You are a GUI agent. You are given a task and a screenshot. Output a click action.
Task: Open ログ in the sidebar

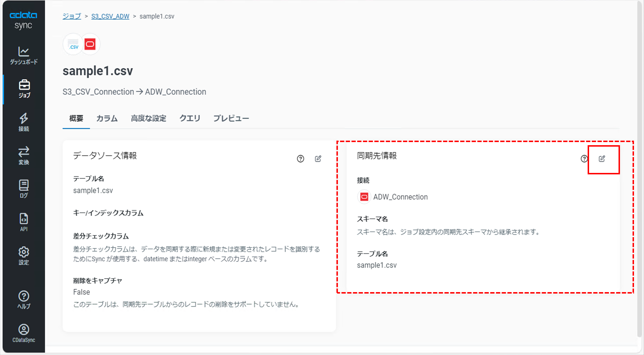[x=24, y=189]
